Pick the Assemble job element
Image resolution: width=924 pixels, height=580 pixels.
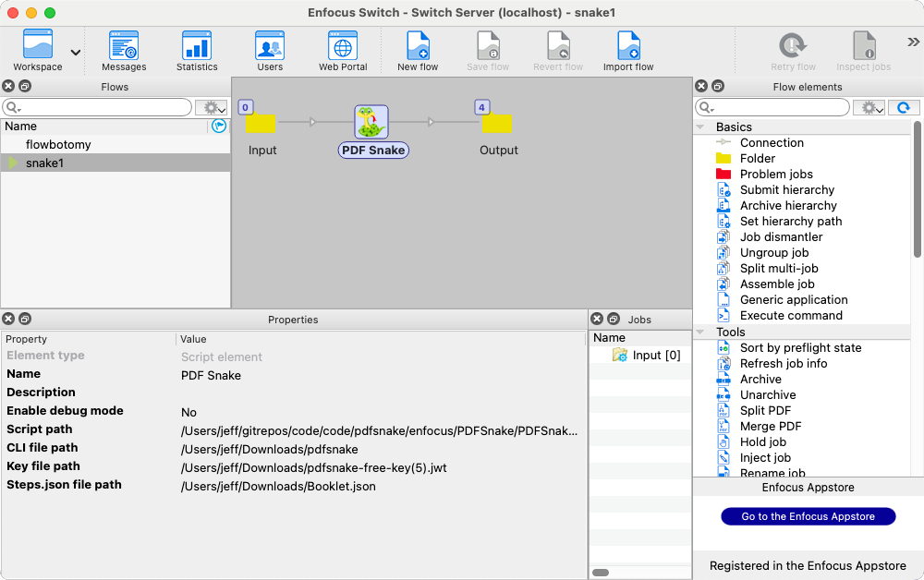[x=777, y=284]
